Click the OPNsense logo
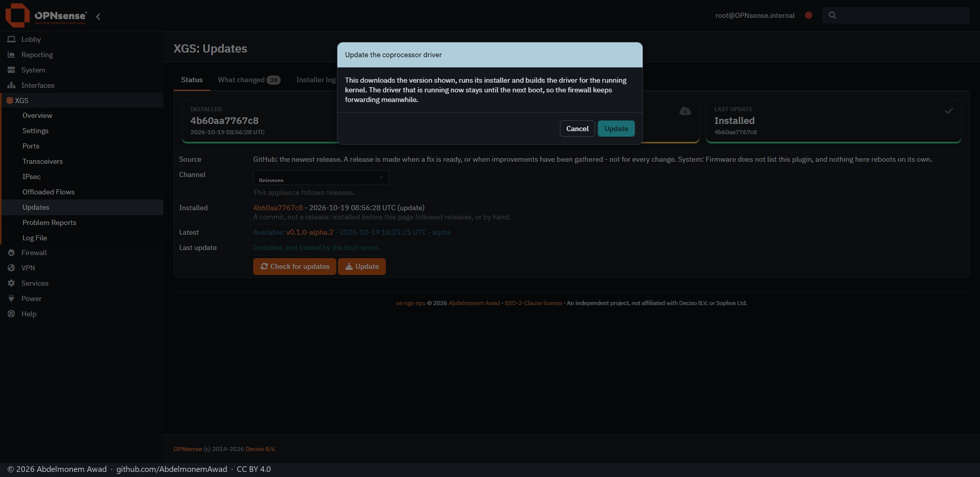Image resolution: width=980 pixels, height=477 pixels. (46, 15)
